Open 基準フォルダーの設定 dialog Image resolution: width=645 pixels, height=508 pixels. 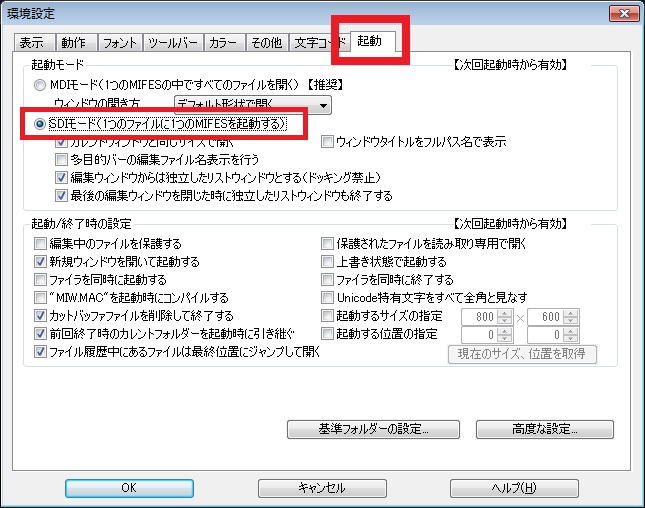tap(360, 430)
